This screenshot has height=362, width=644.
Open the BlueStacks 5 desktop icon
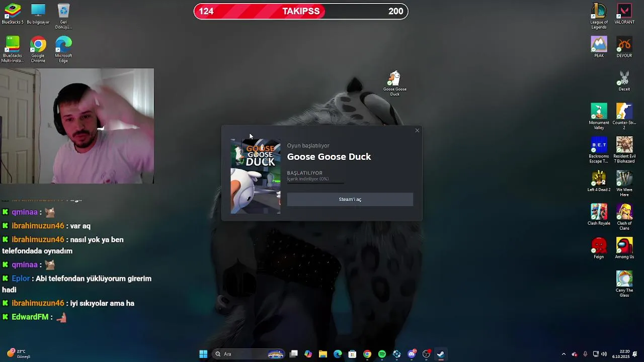pos(12,14)
